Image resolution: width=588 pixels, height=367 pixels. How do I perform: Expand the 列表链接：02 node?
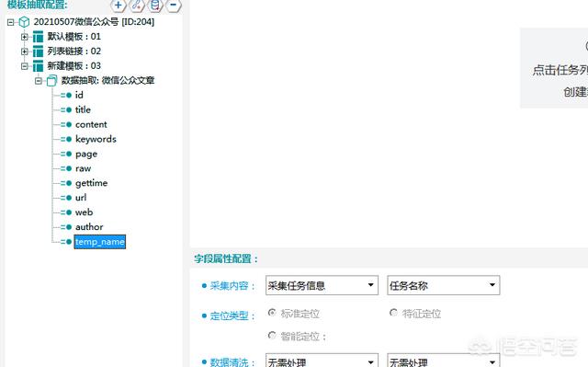point(25,52)
